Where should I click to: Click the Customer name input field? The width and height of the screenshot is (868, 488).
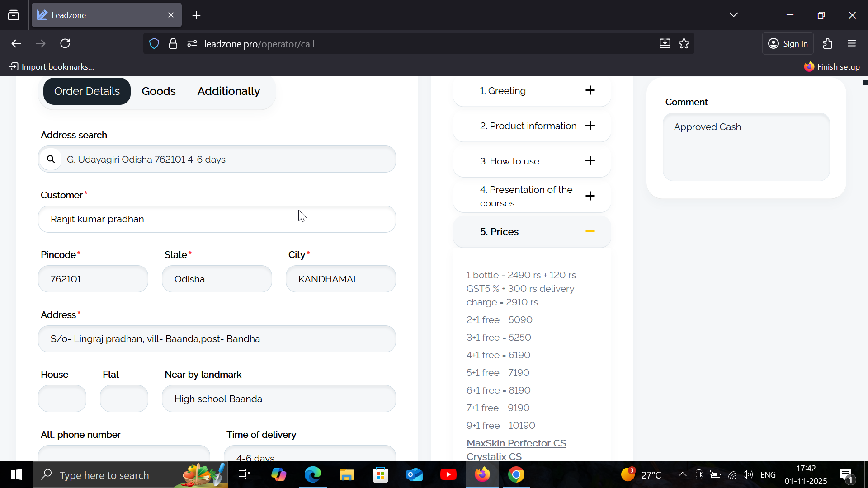pos(217,219)
